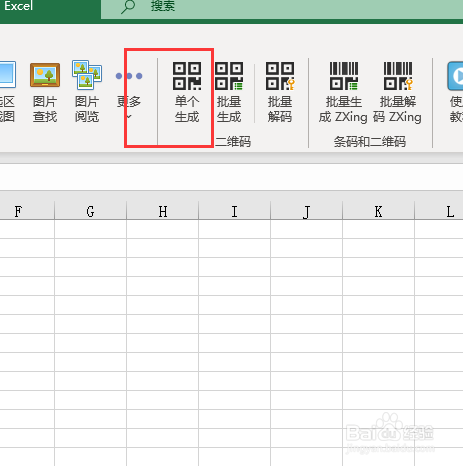Open the 使用教程 tutorial play icon

(455, 76)
